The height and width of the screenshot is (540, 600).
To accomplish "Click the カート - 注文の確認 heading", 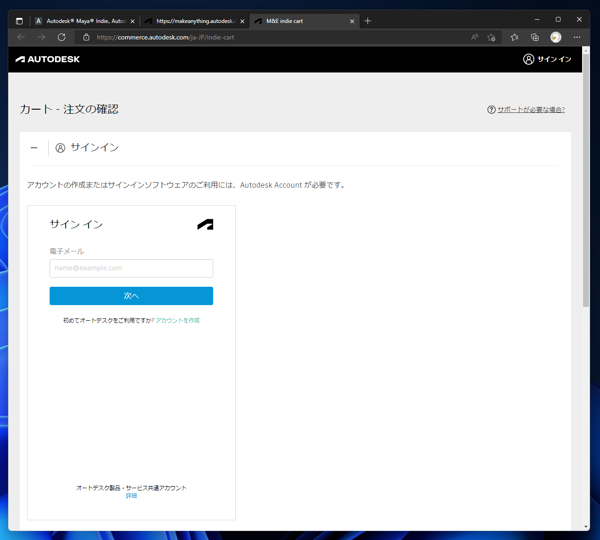I will pos(69,109).
